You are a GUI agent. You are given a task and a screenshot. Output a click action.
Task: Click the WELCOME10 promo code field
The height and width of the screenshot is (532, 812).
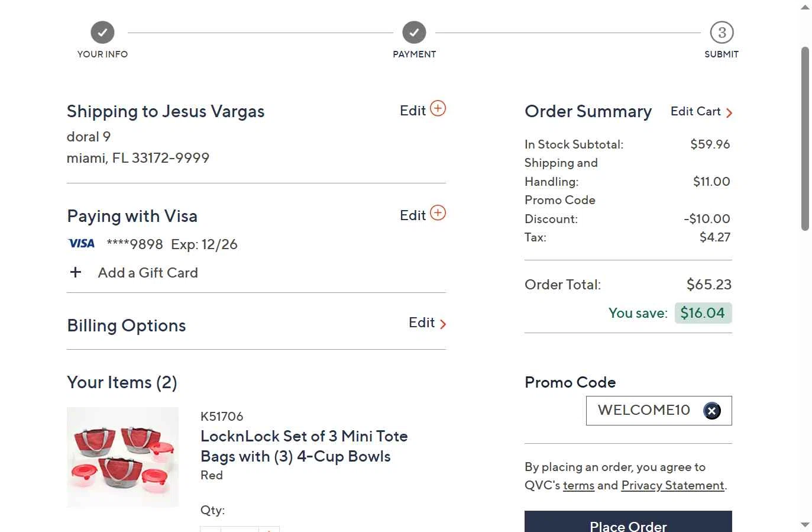coord(643,410)
